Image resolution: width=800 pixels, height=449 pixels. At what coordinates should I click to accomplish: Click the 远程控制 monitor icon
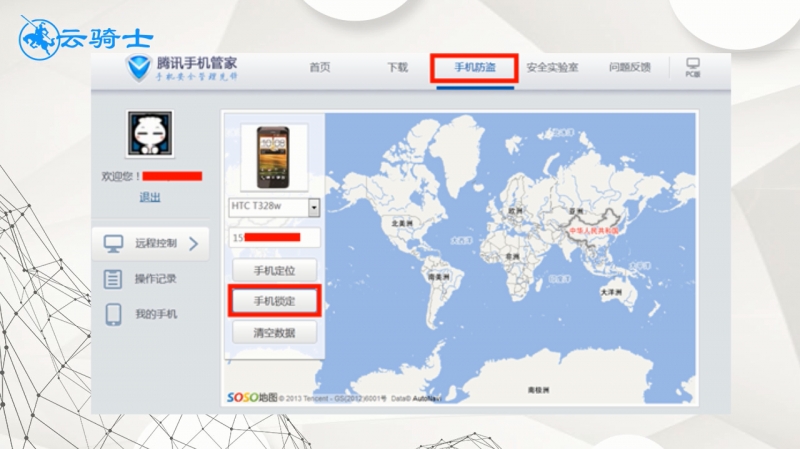click(x=113, y=243)
